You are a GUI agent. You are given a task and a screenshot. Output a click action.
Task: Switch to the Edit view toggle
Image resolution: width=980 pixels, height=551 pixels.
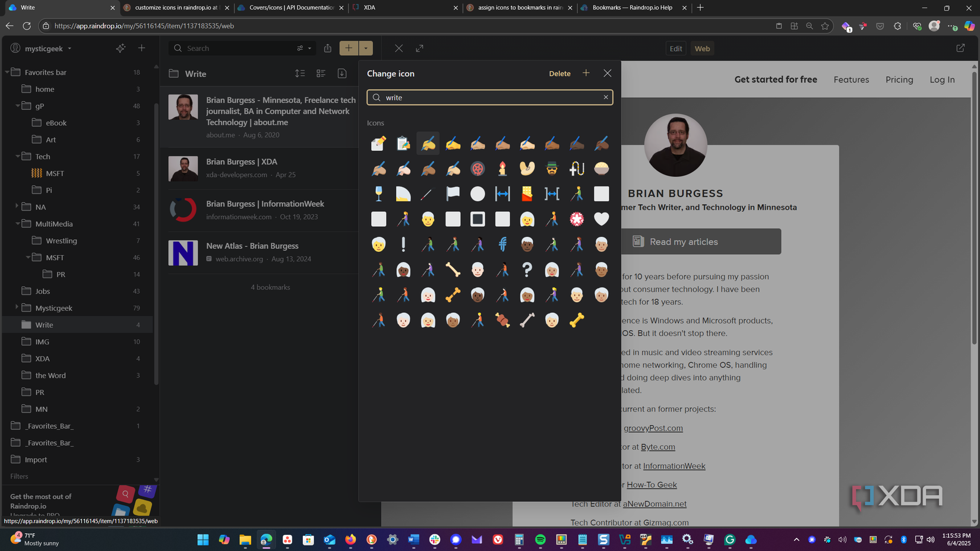(675, 48)
